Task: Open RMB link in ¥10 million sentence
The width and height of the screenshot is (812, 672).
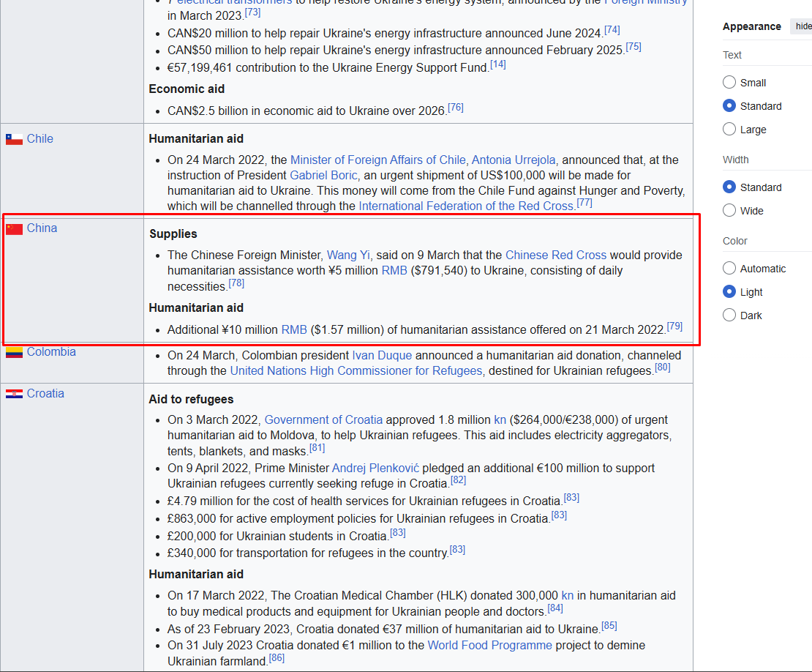Action: point(294,329)
